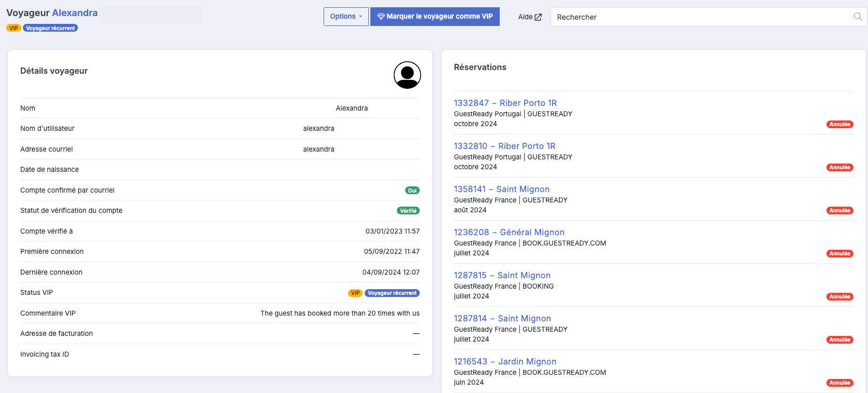Click the VIP badge in Status VIP row

(355, 293)
